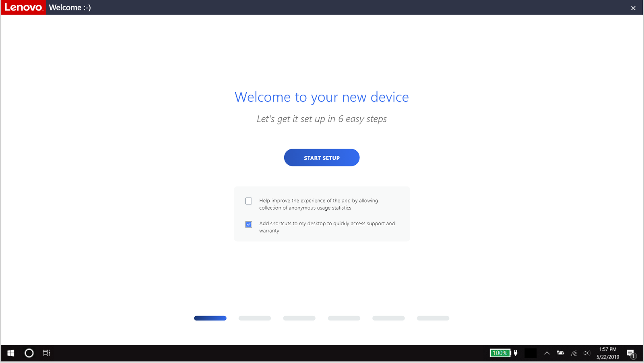
Task: Enable anonymous usage statistics collection checkbox
Action: (x=249, y=201)
